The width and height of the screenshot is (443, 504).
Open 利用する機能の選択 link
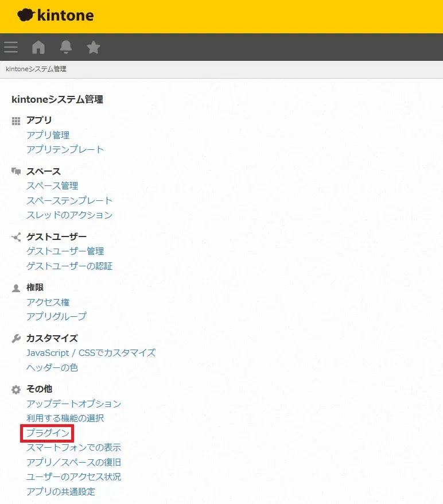point(65,418)
